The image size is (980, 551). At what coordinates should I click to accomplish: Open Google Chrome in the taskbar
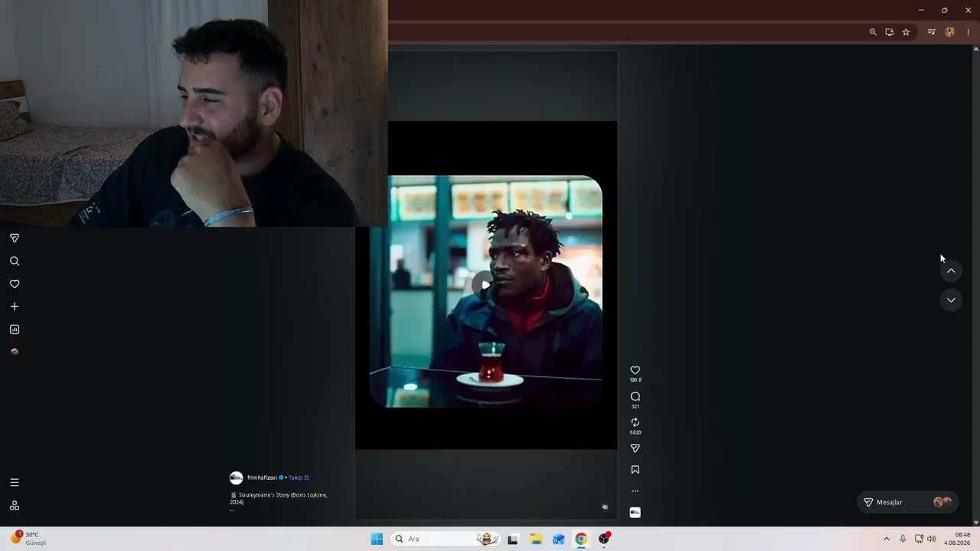click(581, 539)
